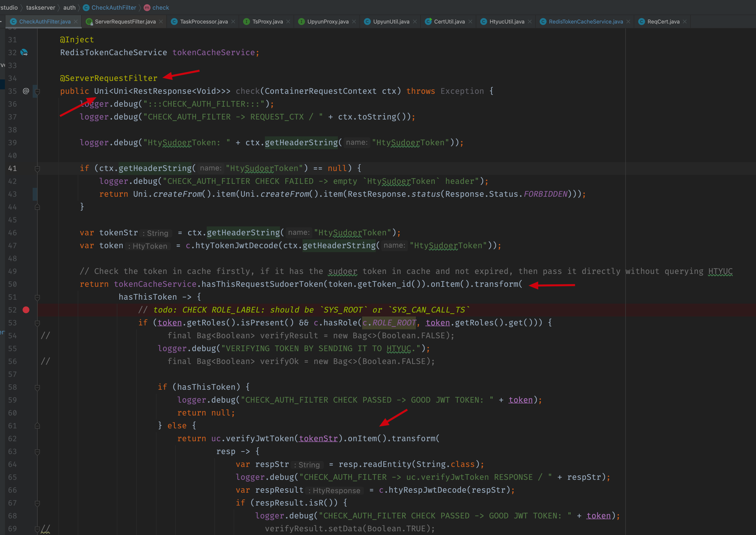Close the CertUtil.java tab
The width and height of the screenshot is (756, 535).
tap(470, 22)
